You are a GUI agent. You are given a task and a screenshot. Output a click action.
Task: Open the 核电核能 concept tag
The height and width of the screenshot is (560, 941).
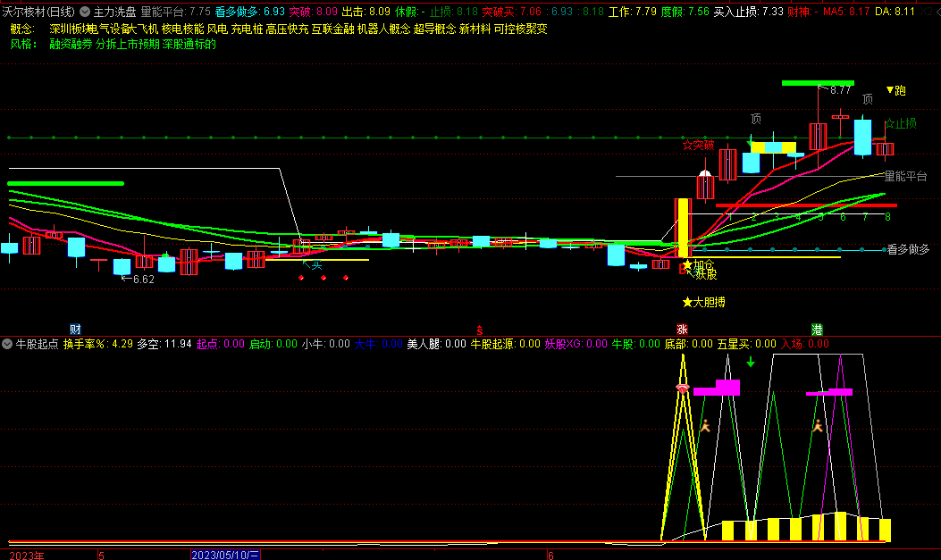point(183,29)
